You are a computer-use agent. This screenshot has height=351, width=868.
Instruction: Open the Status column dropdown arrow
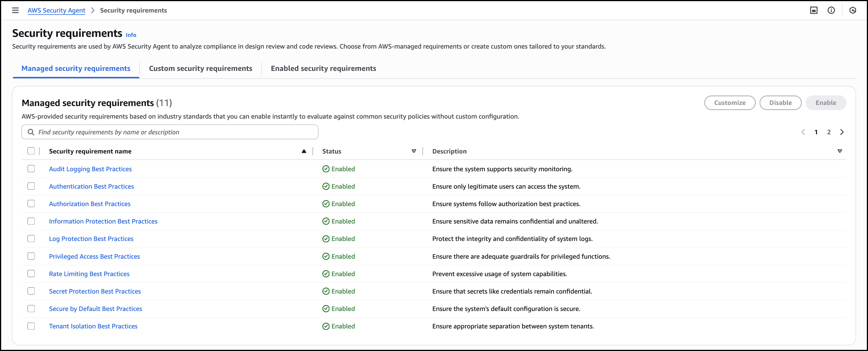(x=413, y=151)
